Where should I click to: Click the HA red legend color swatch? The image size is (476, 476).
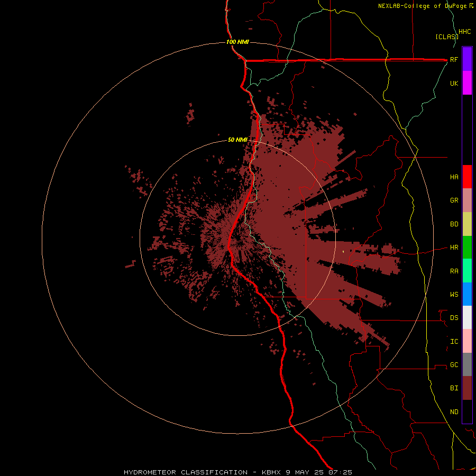(467, 177)
